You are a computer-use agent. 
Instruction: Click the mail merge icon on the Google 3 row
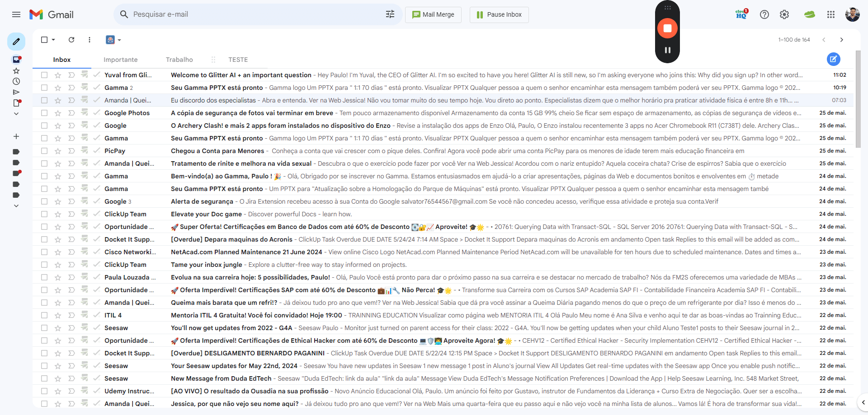point(85,201)
